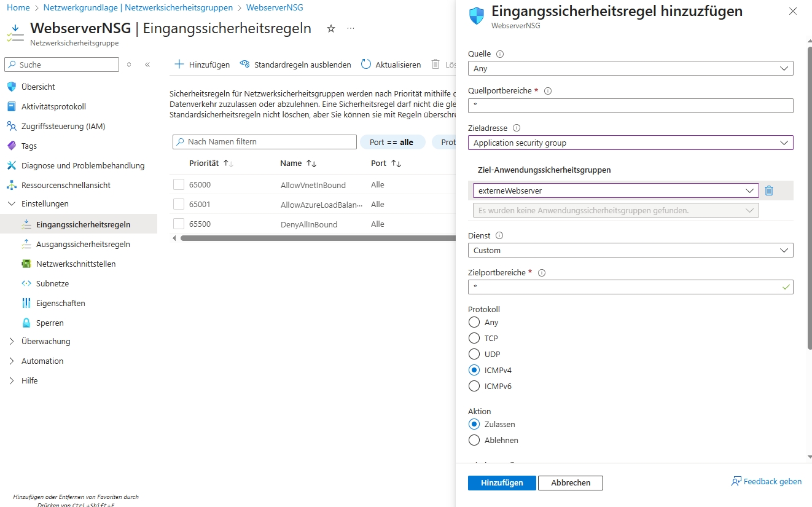Click the Standardregeln ausblenden toolbar icon
812x507 pixels.
(x=244, y=65)
